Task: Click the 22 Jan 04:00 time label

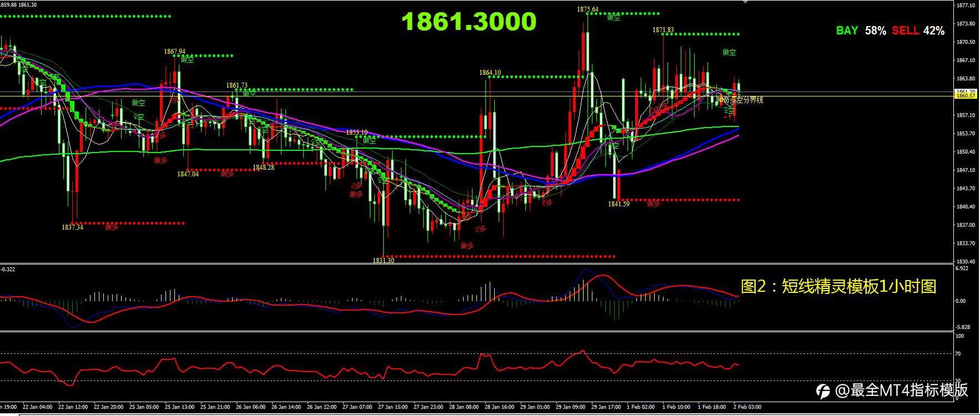Action: pyautogui.click(x=38, y=407)
